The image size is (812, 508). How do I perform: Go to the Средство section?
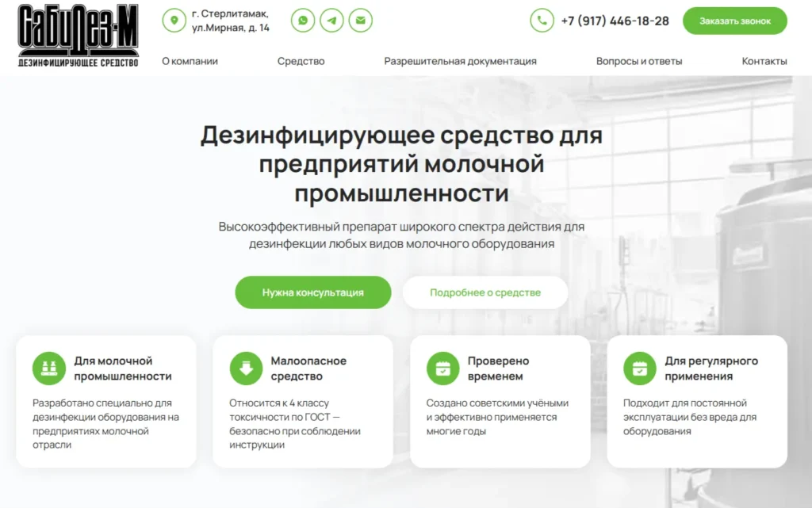tap(301, 61)
